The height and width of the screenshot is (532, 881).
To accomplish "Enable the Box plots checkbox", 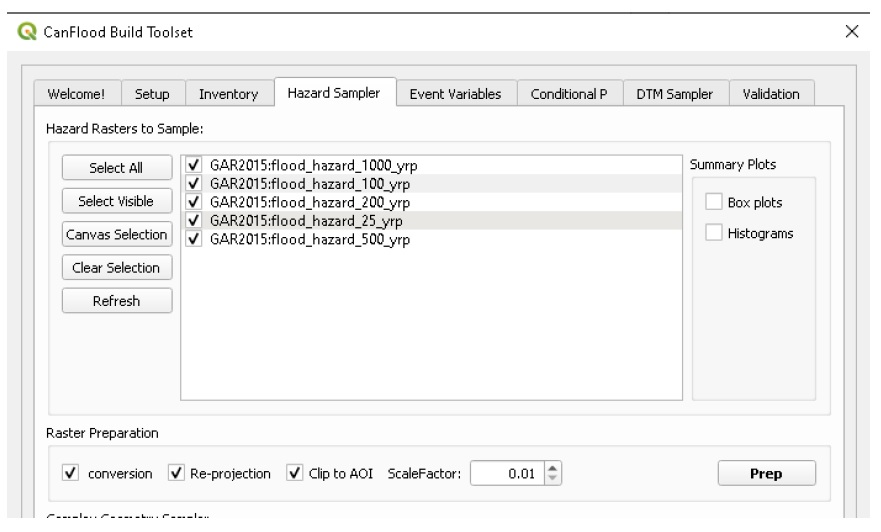I will [714, 202].
